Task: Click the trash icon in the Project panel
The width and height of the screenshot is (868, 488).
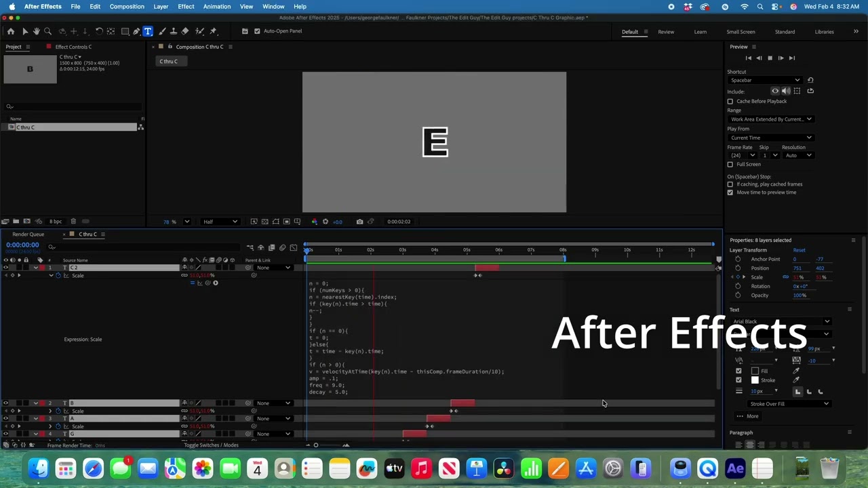Action: pyautogui.click(x=73, y=222)
